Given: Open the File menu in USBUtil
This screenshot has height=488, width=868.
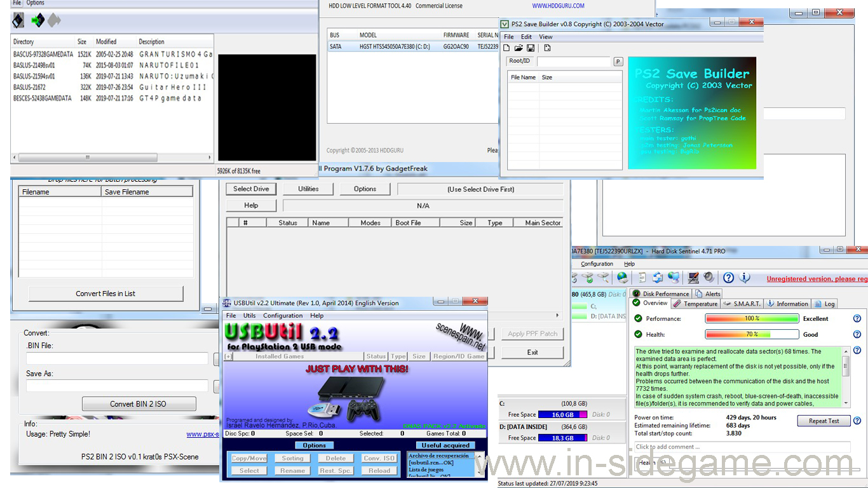Looking at the screenshot, I should click(x=231, y=315).
